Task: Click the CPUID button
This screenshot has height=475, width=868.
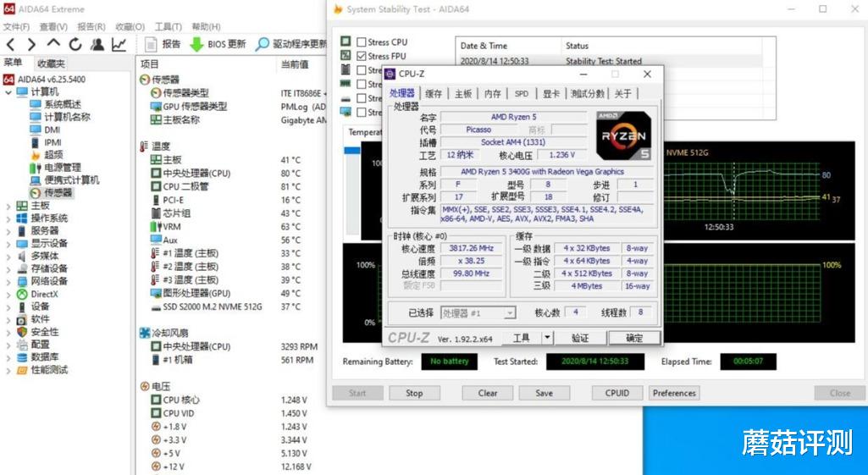Action: click(617, 393)
